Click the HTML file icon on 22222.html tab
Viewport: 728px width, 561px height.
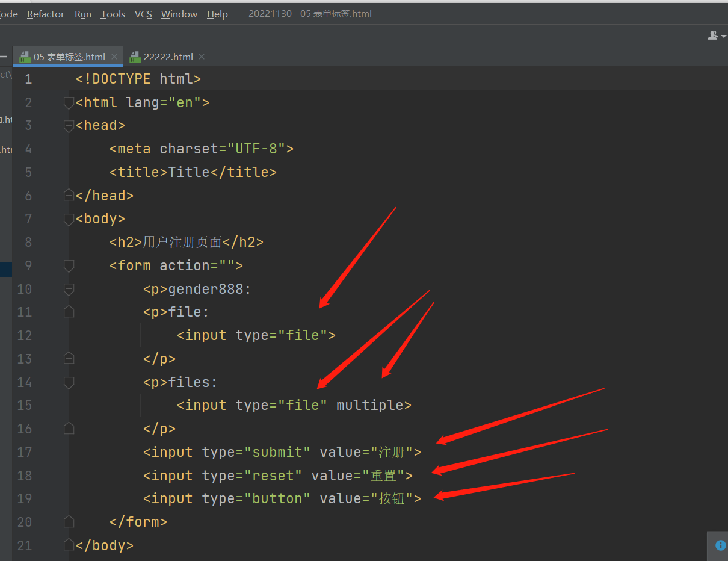135,57
